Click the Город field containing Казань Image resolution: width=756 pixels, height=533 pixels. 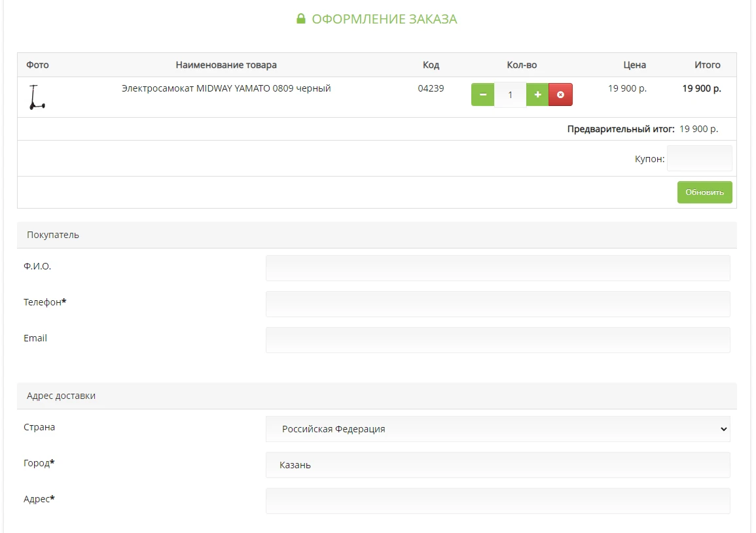pos(497,465)
